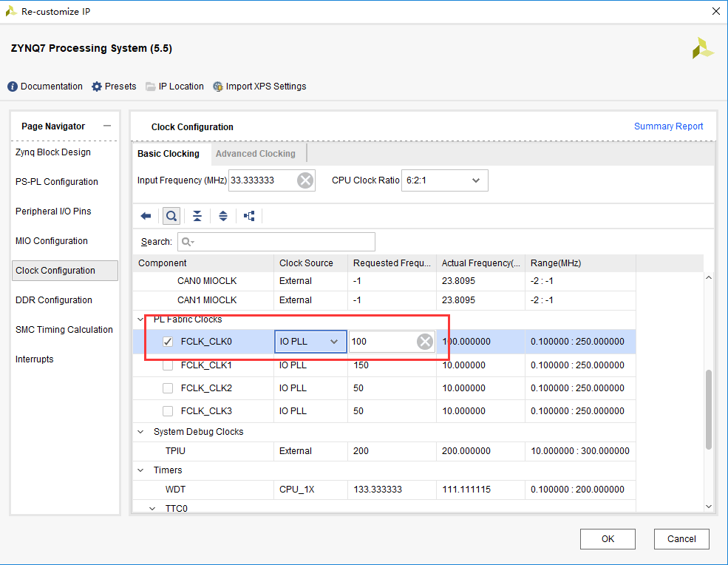Toggle the search magnifier toolbar button
728x565 pixels.
pyautogui.click(x=171, y=216)
